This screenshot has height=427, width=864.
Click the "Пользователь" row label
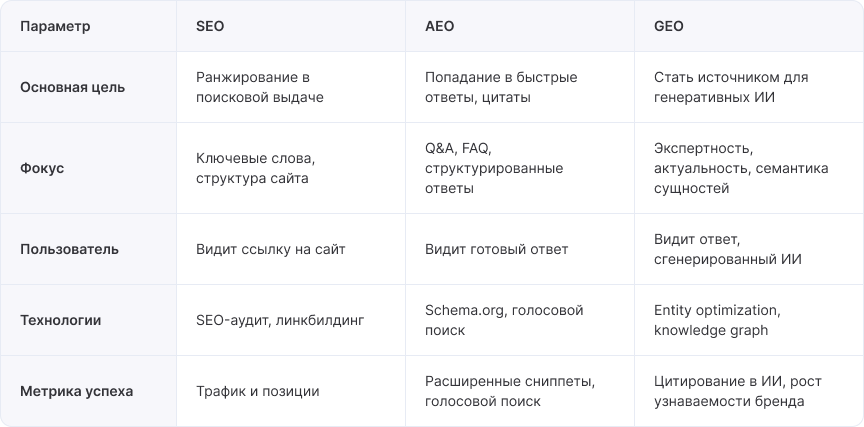[70, 249]
